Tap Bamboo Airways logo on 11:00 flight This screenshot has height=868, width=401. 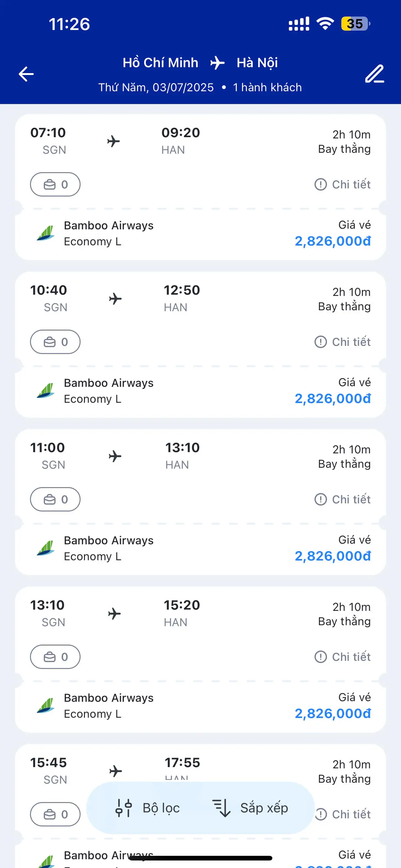pyautogui.click(x=46, y=548)
